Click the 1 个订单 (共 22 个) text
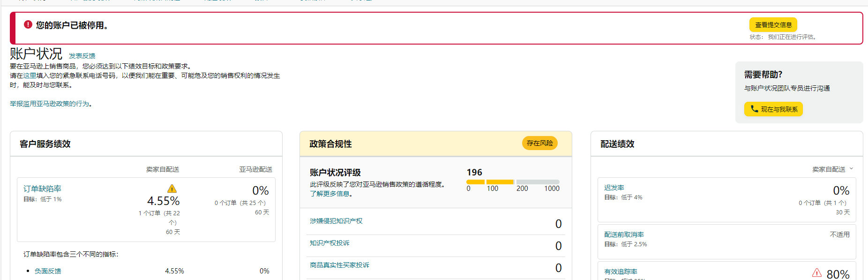Screen dimensions: 868x280 159,218
